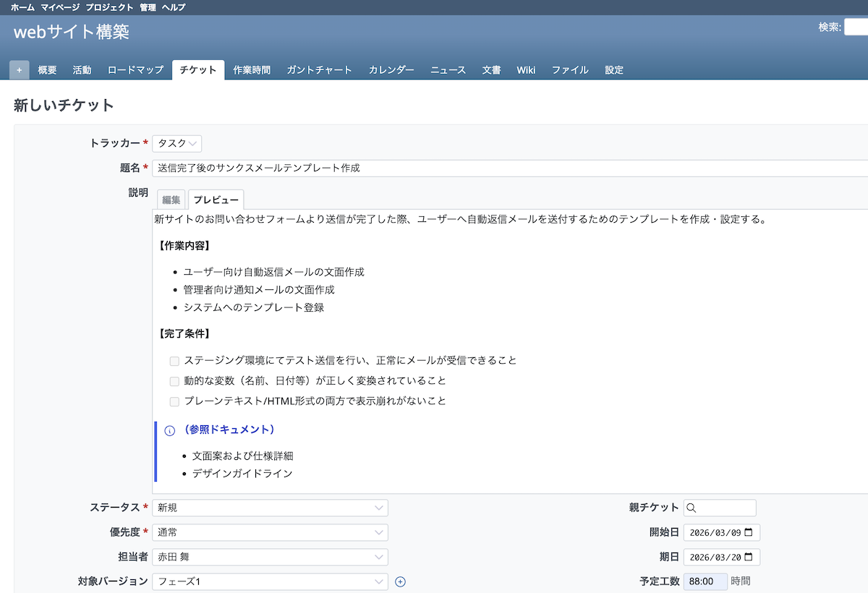This screenshot has width=868, height=593.
Task: Click into the 題名 text field
Action: tap(506, 168)
